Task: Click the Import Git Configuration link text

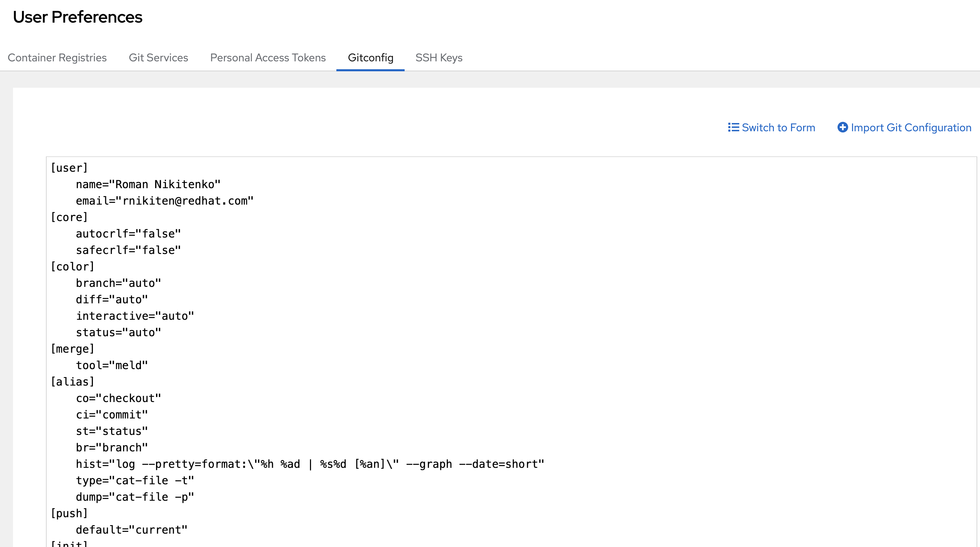Action: [x=911, y=128]
